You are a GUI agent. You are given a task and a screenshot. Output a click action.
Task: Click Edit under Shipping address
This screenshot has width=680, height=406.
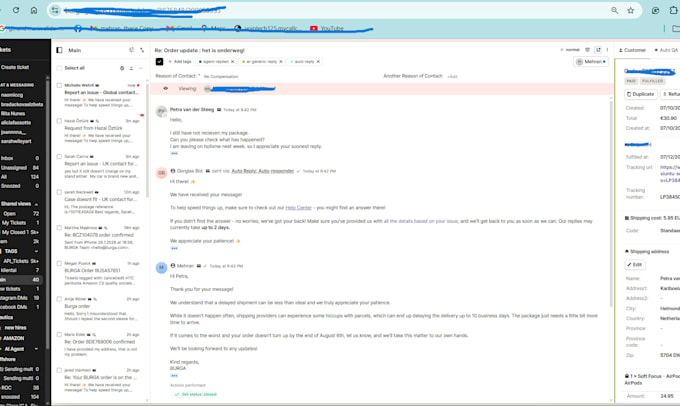(634, 265)
